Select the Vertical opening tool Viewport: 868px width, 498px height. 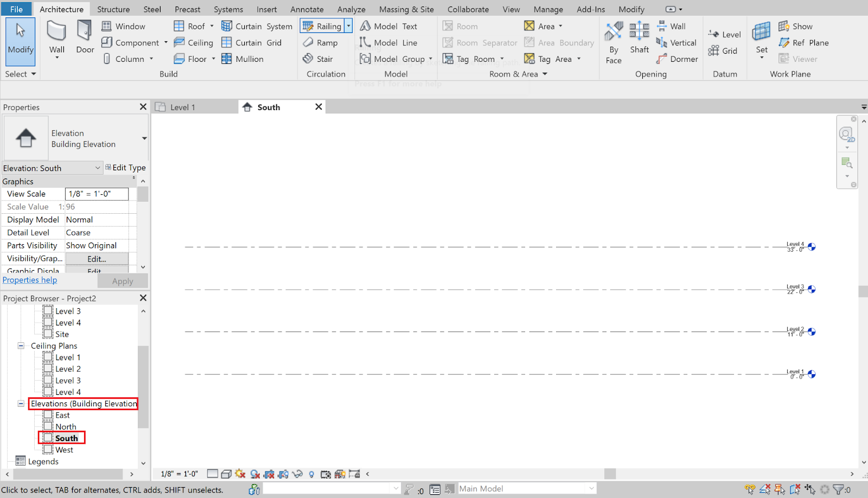[x=676, y=42]
